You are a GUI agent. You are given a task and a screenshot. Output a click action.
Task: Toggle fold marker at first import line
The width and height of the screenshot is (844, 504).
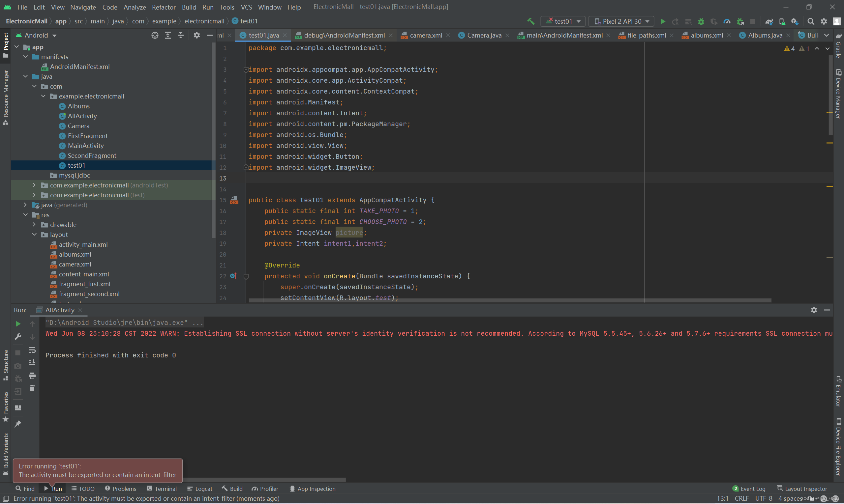(x=245, y=70)
